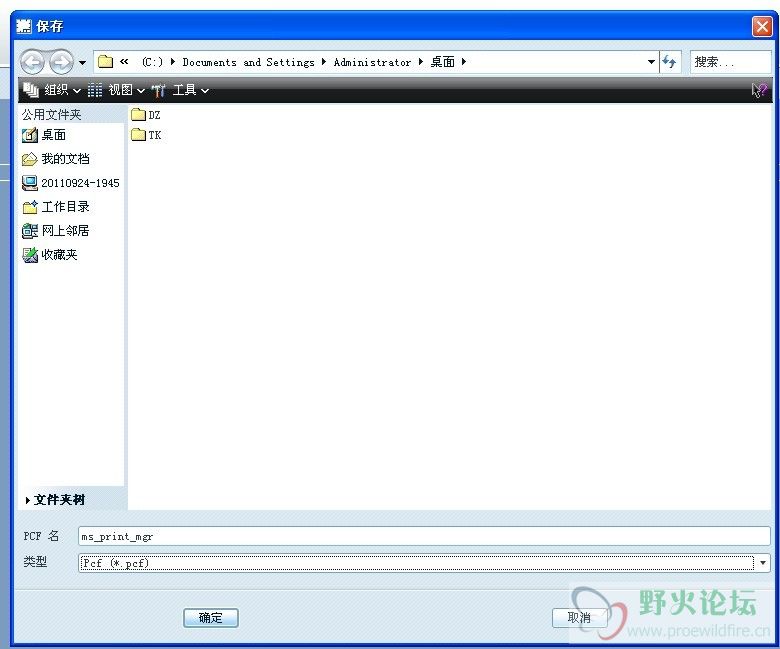Go to 桌面 in common folders
This screenshot has width=780, height=649.
coord(44,135)
